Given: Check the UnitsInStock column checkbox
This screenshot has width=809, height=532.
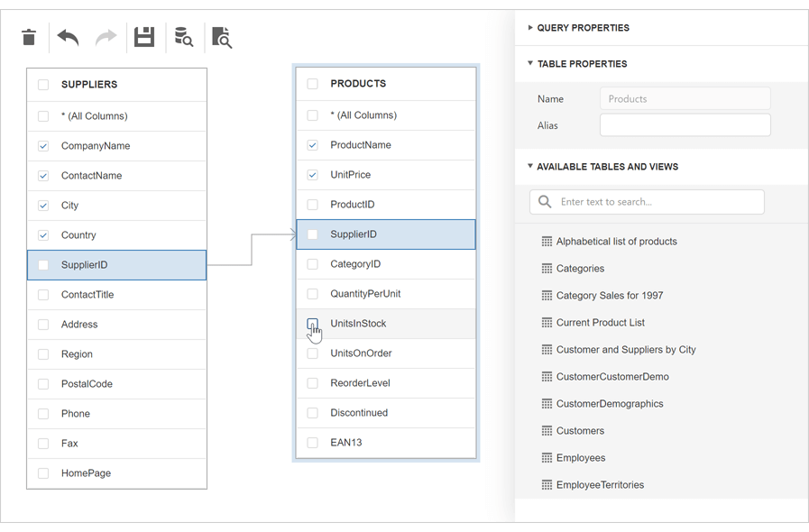Looking at the screenshot, I should coord(312,324).
